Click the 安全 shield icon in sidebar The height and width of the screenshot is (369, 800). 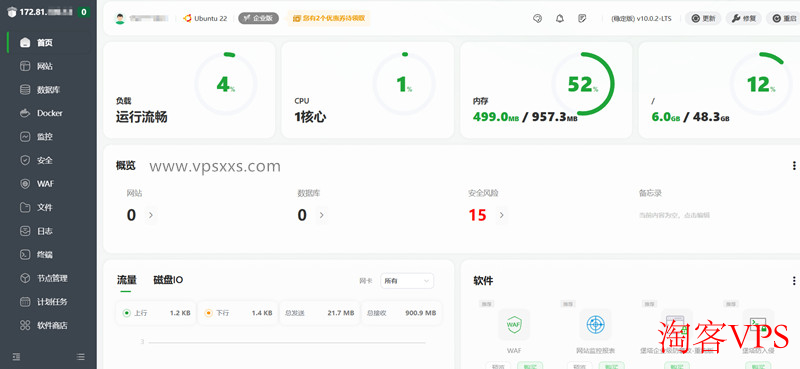[x=25, y=160]
